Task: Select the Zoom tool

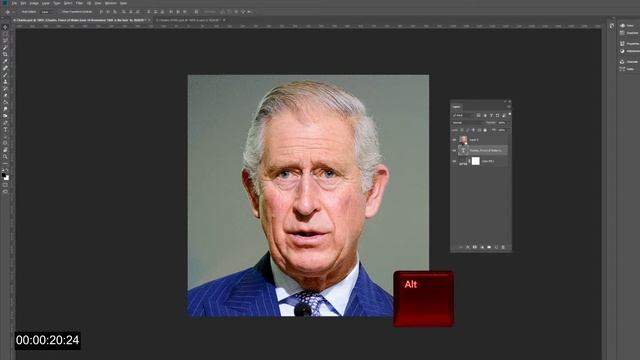Action: [5, 157]
